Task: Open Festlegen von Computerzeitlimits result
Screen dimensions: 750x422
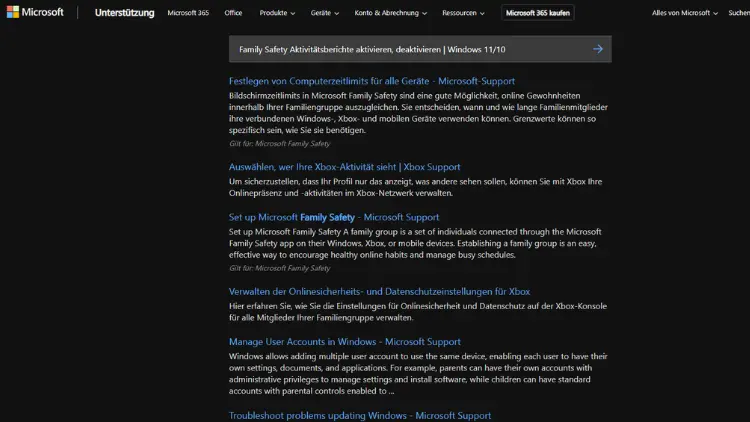Action: pyautogui.click(x=372, y=81)
